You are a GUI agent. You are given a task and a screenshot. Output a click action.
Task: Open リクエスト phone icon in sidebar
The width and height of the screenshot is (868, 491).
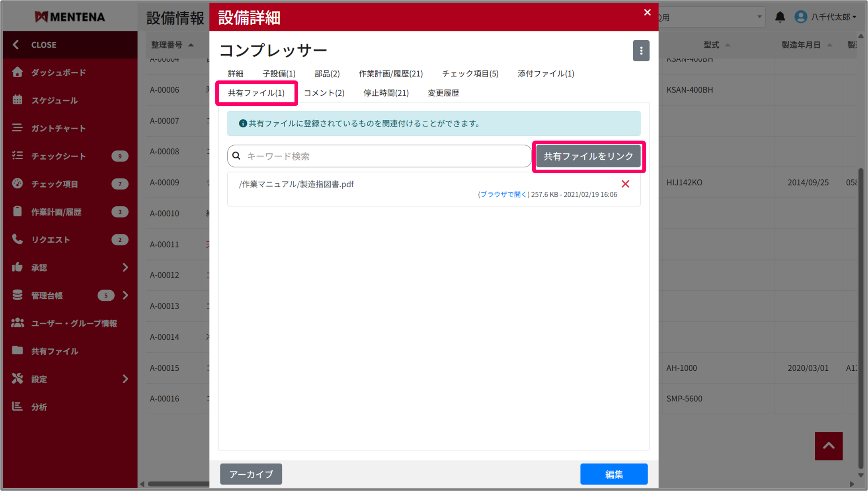(x=17, y=239)
